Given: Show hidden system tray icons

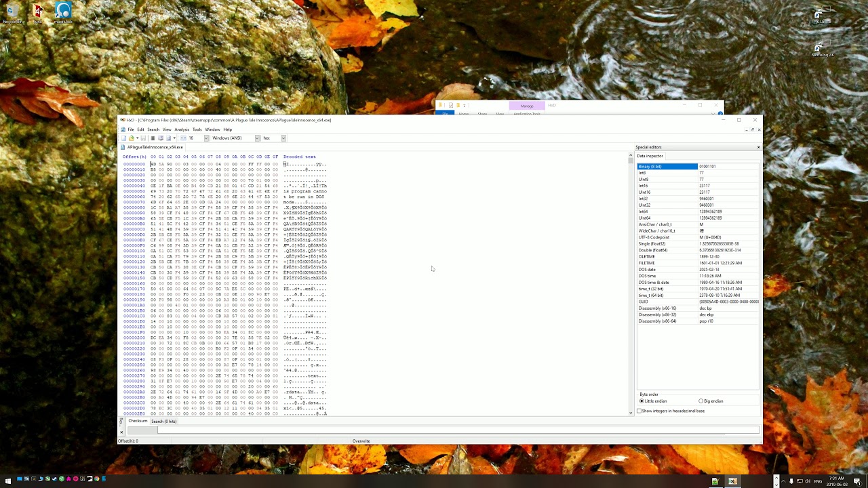Looking at the screenshot, I should pos(783,481).
